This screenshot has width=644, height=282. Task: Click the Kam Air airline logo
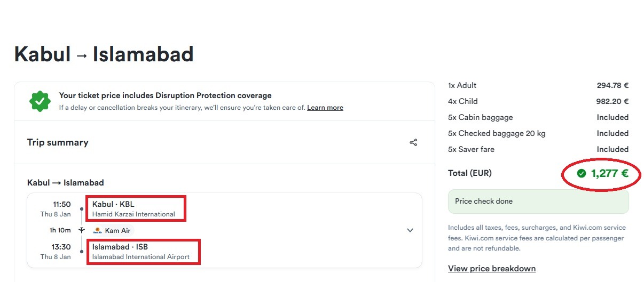point(97,231)
